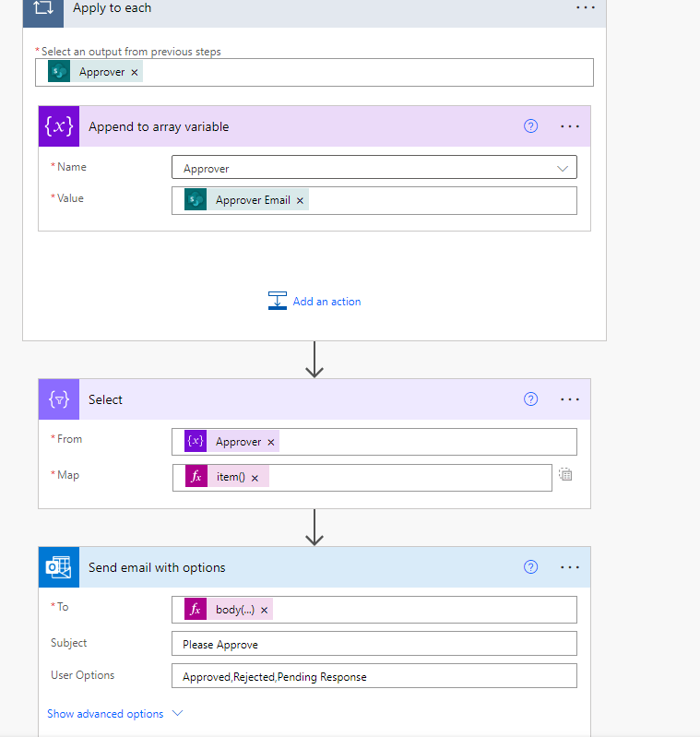Click Subject field with Please Approve
The width and height of the screenshot is (700, 737).
point(374,644)
